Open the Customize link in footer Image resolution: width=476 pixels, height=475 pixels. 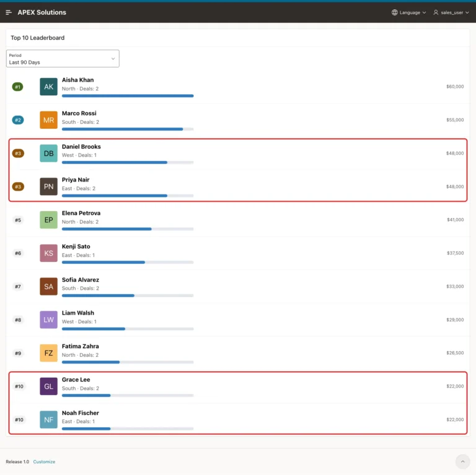point(44,461)
